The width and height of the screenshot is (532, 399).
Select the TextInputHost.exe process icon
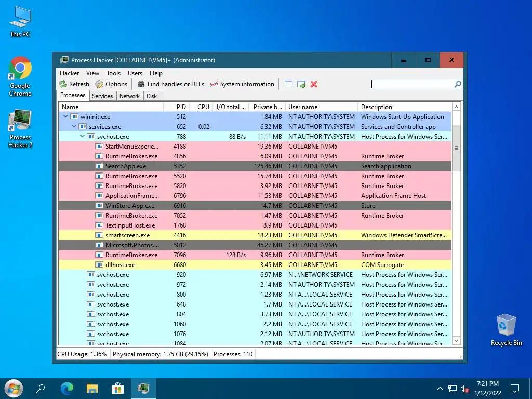pos(99,225)
